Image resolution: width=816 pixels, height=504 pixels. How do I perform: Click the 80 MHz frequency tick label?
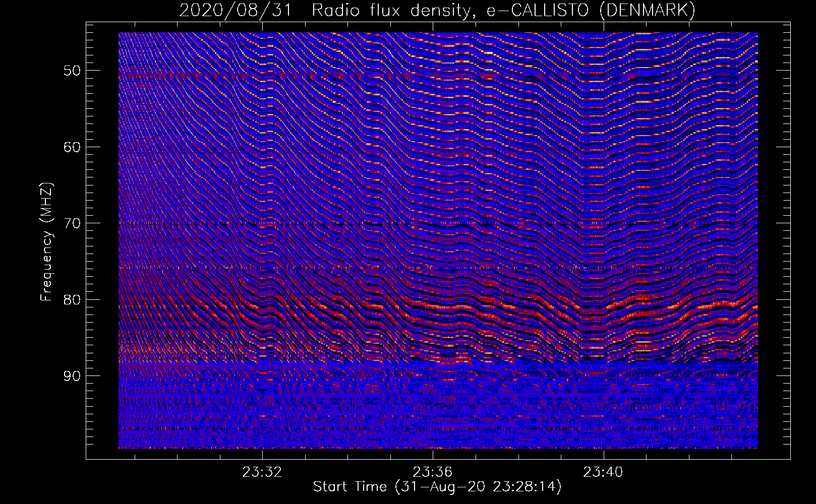[x=72, y=300]
